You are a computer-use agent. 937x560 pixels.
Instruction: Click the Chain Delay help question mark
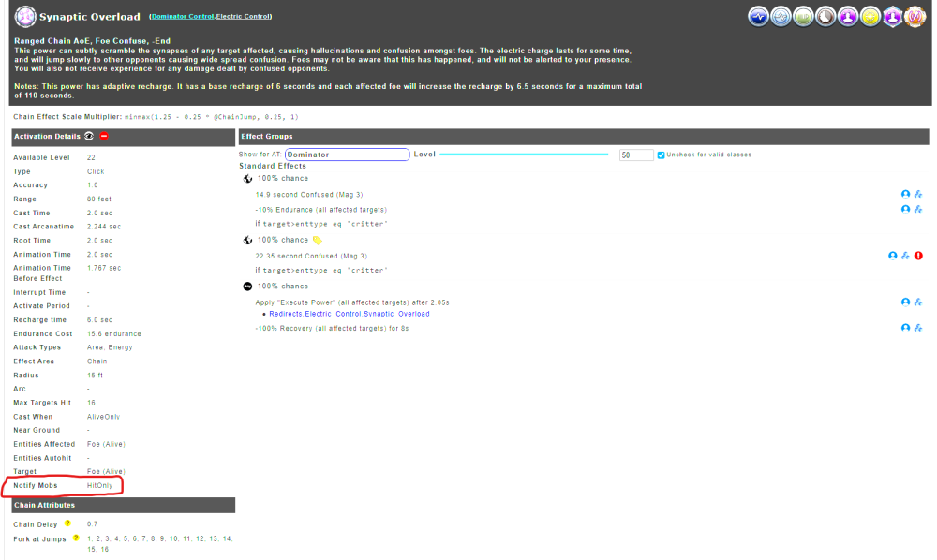tap(67, 523)
